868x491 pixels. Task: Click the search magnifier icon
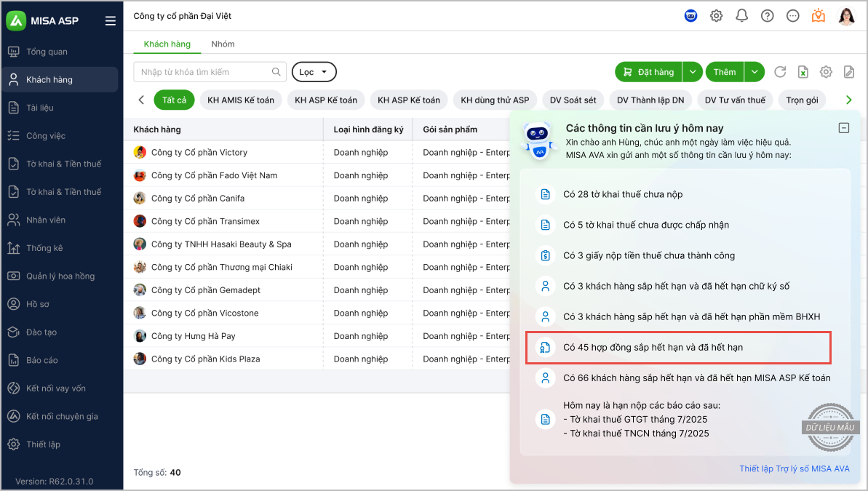point(276,72)
